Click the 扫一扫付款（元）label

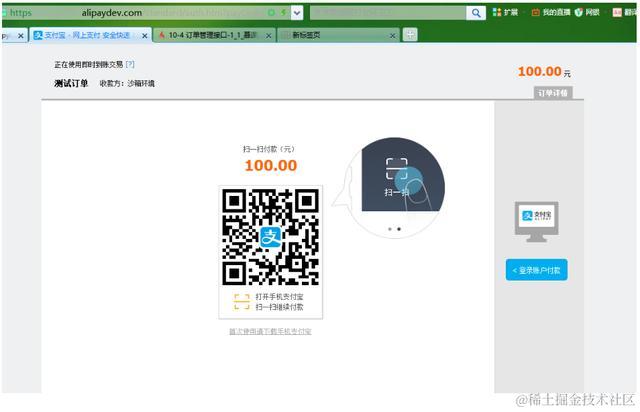coord(269,149)
